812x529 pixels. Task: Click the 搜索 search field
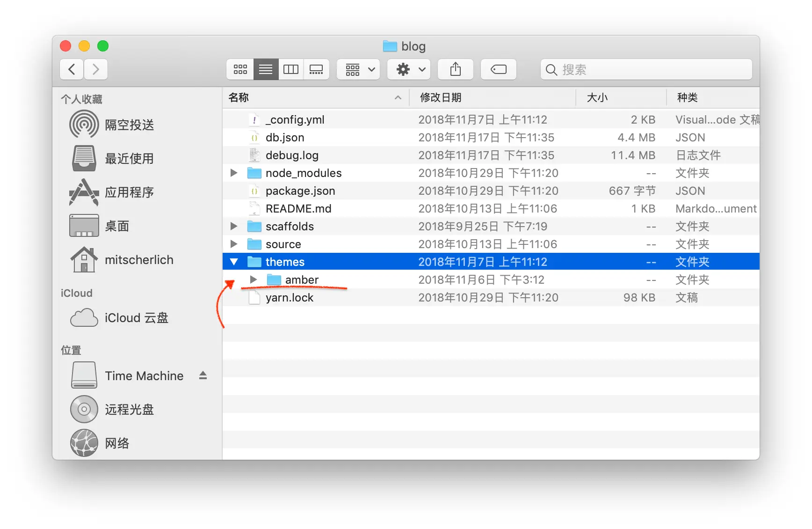646,69
